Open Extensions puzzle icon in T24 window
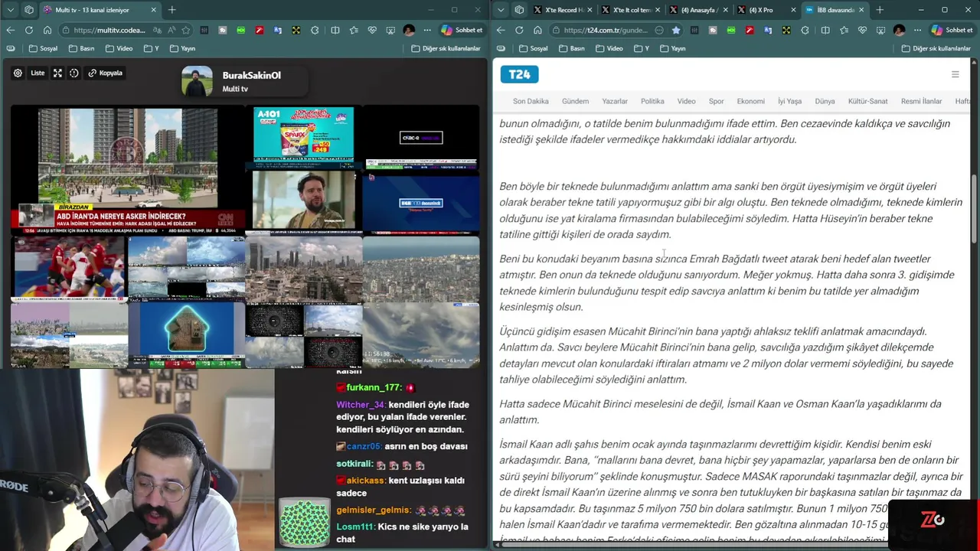980x551 pixels. [x=805, y=30]
